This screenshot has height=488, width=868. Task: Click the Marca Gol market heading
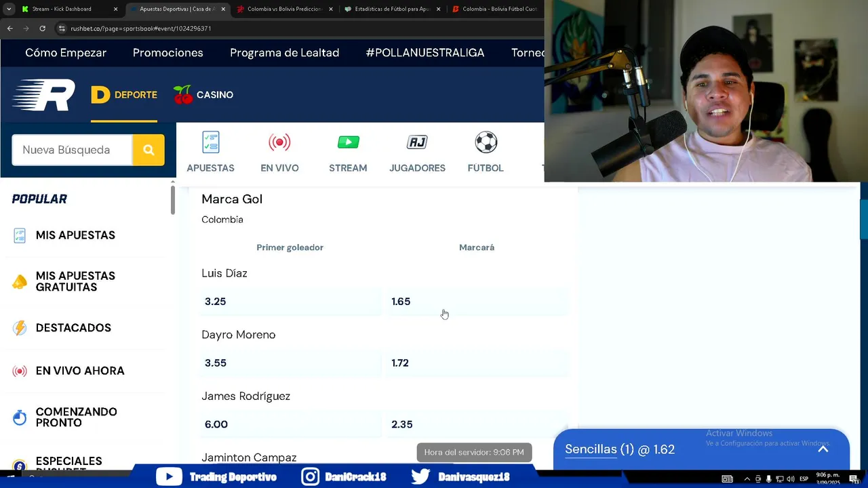[x=232, y=199]
